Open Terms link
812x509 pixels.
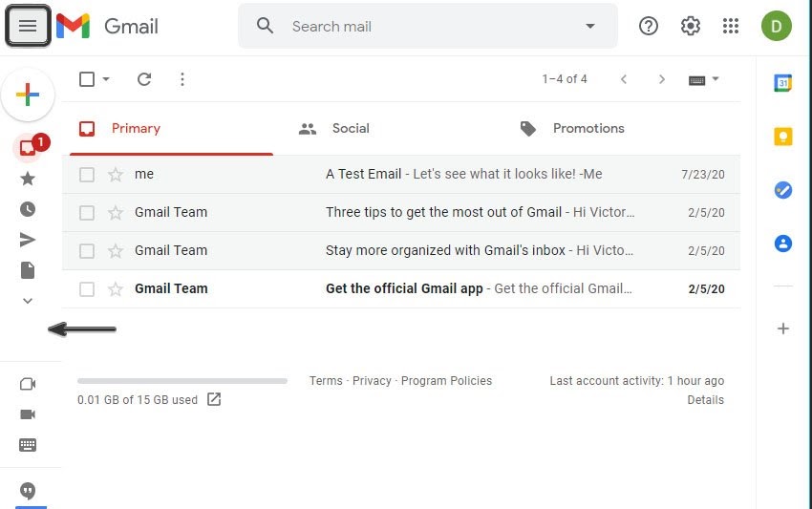tap(326, 381)
